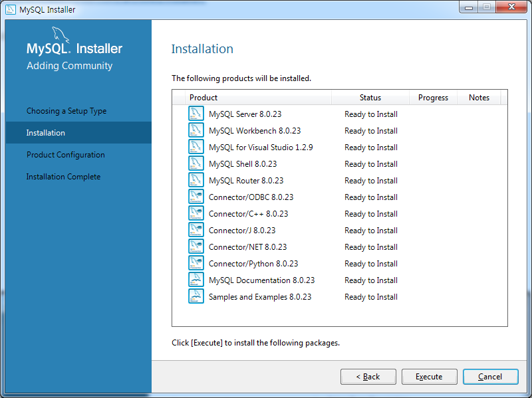
Task: Select the MySQL Workbench 8.0.23 row
Action: [340, 130]
